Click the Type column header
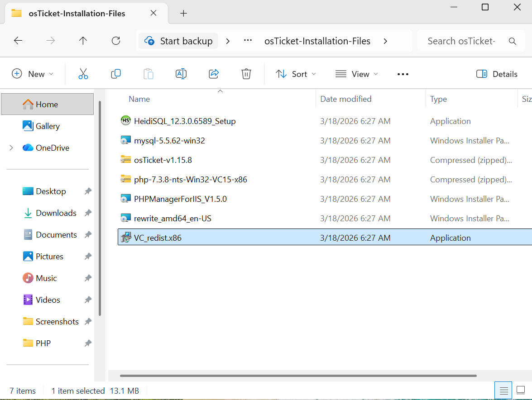This screenshot has height=400, width=532. [438, 99]
